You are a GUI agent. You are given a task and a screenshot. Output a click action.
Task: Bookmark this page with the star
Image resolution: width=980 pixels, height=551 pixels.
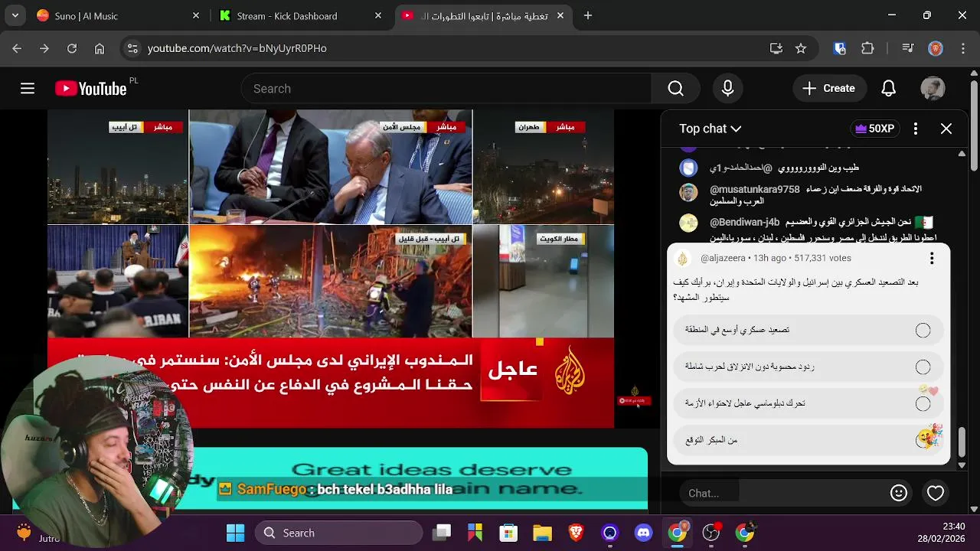tap(801, 48)
